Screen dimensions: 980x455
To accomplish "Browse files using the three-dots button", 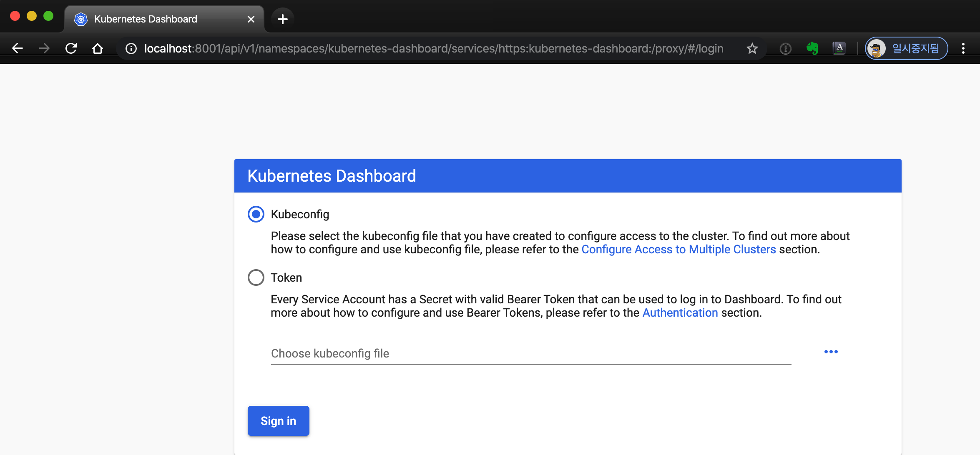I will click(831, 352).
